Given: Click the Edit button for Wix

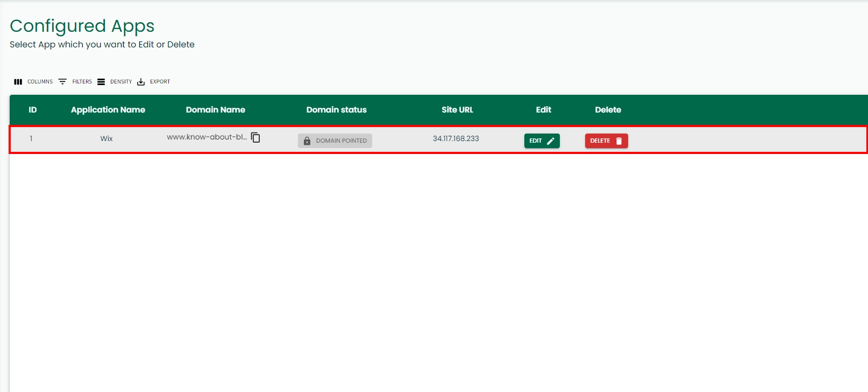Looking at the screenshot, I should (x=542, y=141).
